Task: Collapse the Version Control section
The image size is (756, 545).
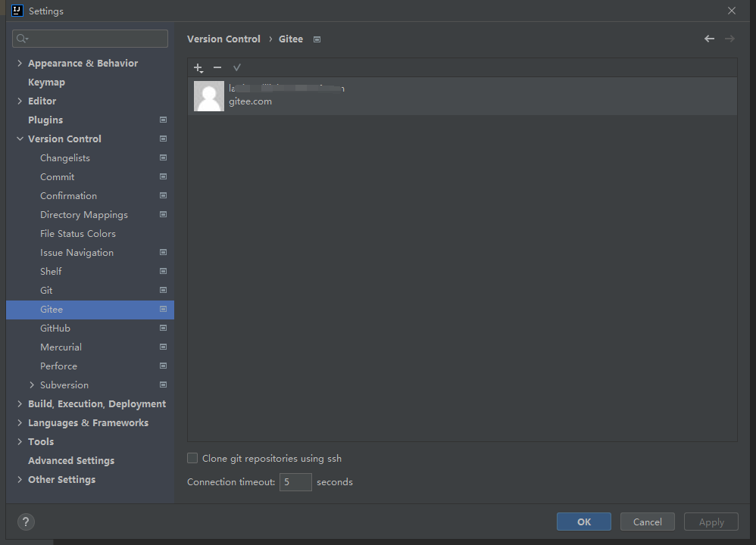Action: (x=20, y=139)
